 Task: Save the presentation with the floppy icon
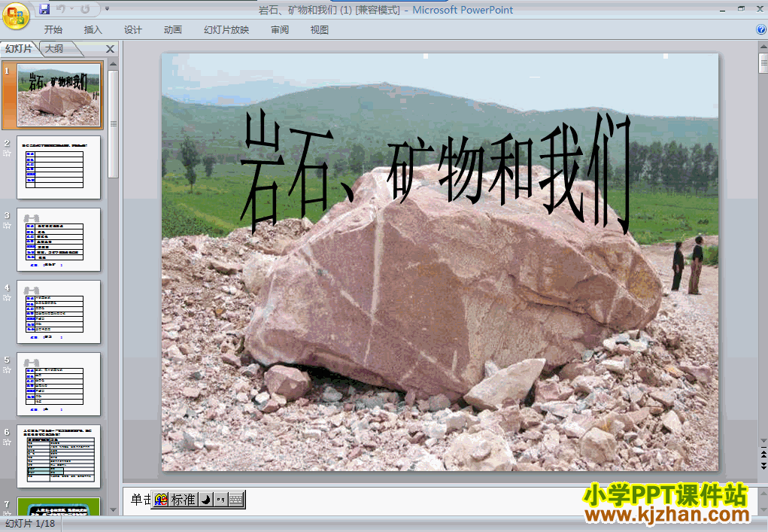tap(44, 9)
